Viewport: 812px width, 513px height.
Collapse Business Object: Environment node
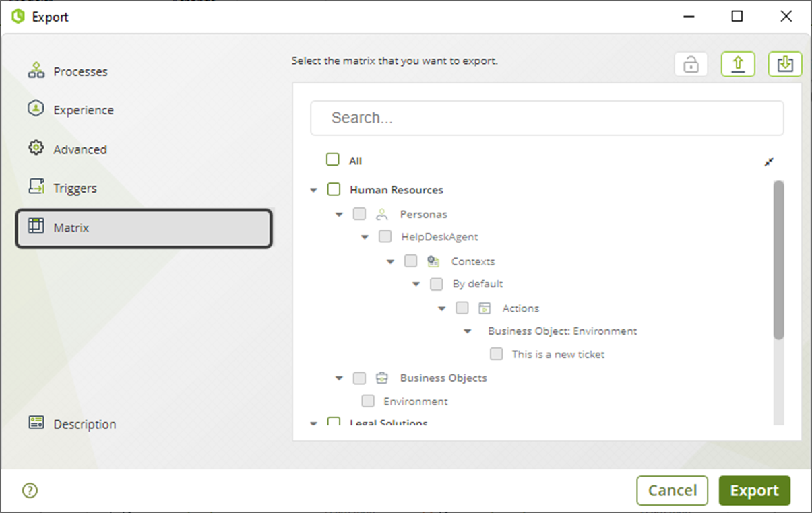(x=468, y=332)
